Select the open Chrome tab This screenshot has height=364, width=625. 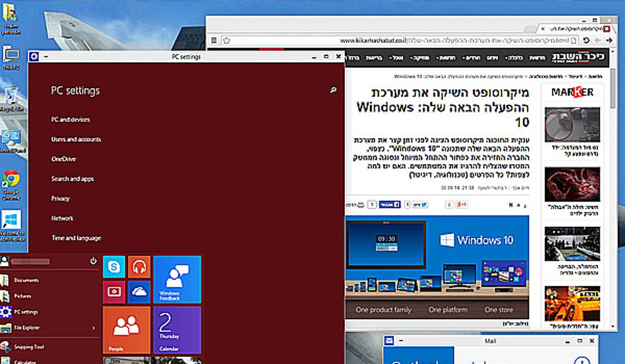tap(576, 29)
